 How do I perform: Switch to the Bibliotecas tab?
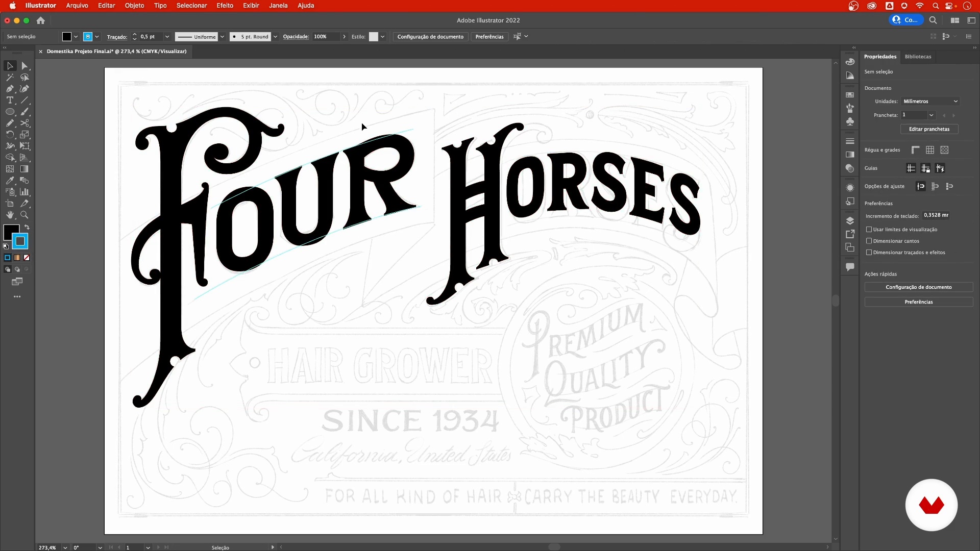point(918,57)
